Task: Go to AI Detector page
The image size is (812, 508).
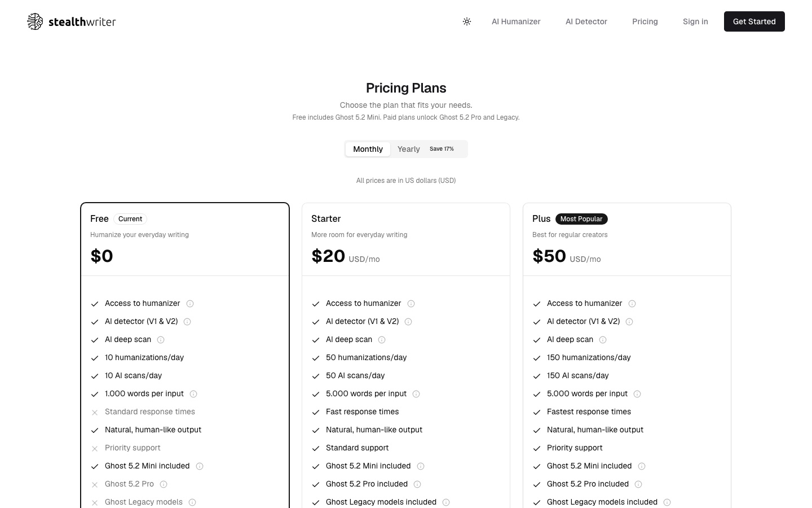Action: (x=586, y=21)
